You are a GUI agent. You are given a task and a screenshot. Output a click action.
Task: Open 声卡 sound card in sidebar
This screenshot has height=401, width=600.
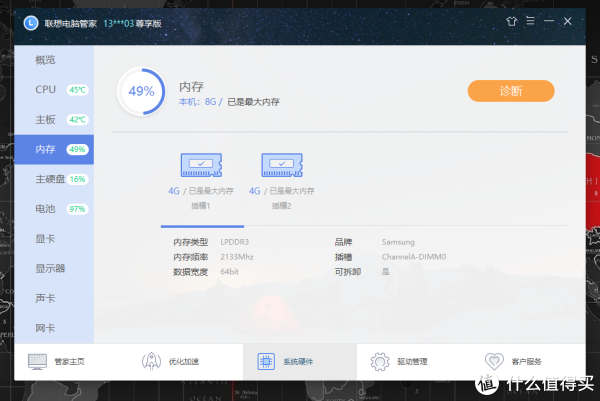click(46, 298)
